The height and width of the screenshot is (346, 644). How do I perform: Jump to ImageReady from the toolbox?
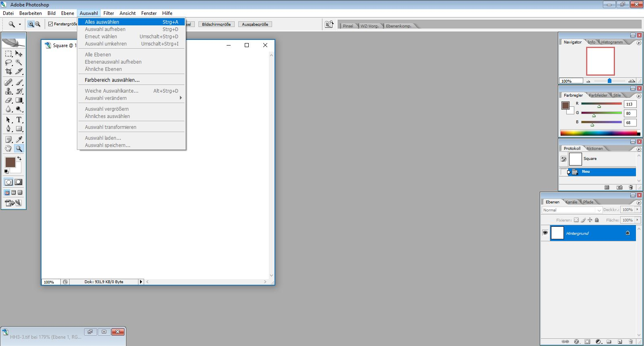click(x=14, y=203)
